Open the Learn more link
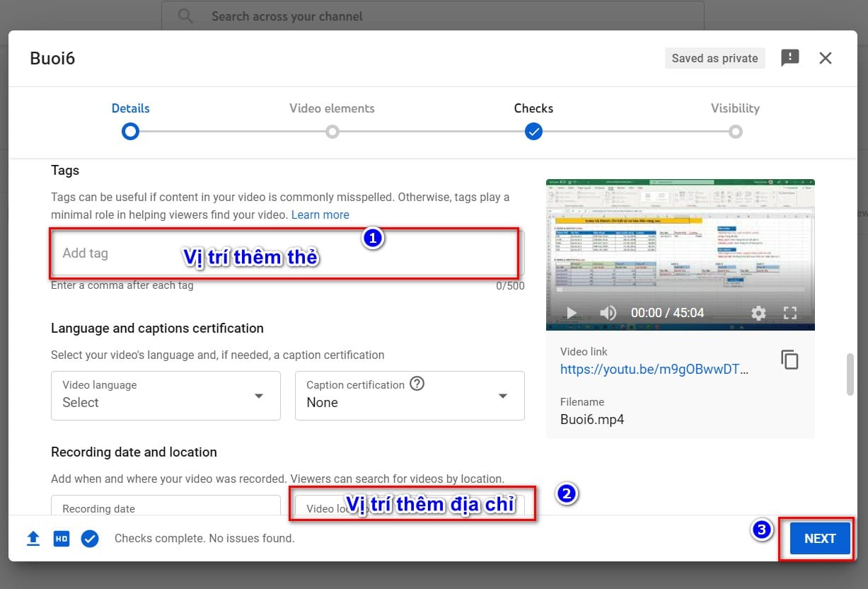This screenshot has height=589, width=868. point(320,215)
